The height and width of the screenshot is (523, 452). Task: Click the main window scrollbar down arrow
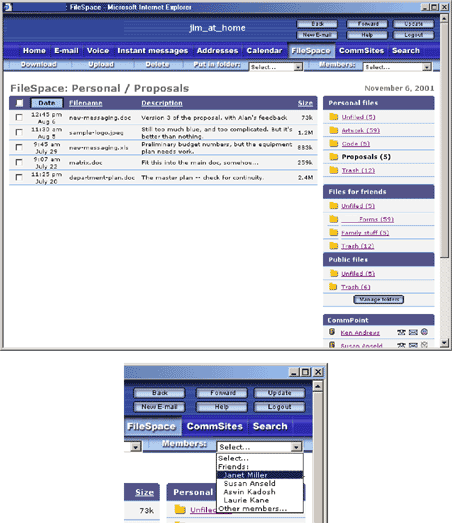pos(444,343)
